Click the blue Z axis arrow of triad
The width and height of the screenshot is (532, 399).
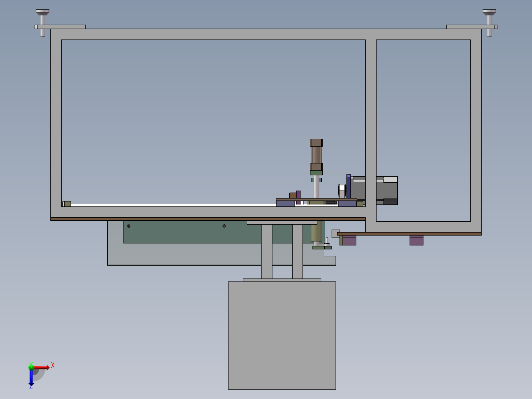click(31, 378)
